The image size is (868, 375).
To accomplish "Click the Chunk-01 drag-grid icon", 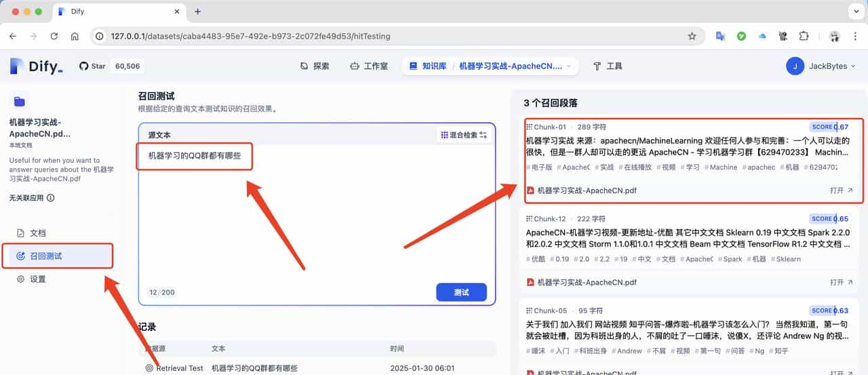I will tap(530, 127).
